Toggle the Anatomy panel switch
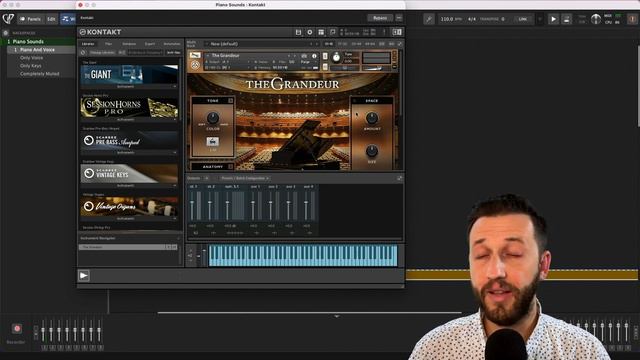This screenshot has height=360, width=640. (231, 167)
